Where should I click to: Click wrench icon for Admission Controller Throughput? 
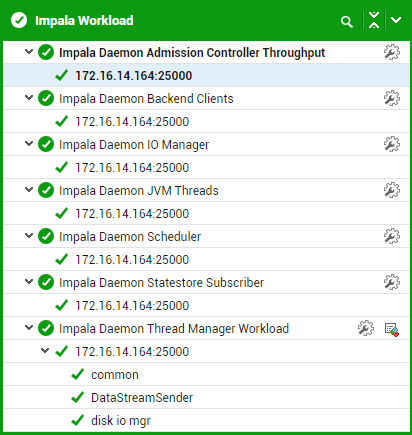(392, 52)
